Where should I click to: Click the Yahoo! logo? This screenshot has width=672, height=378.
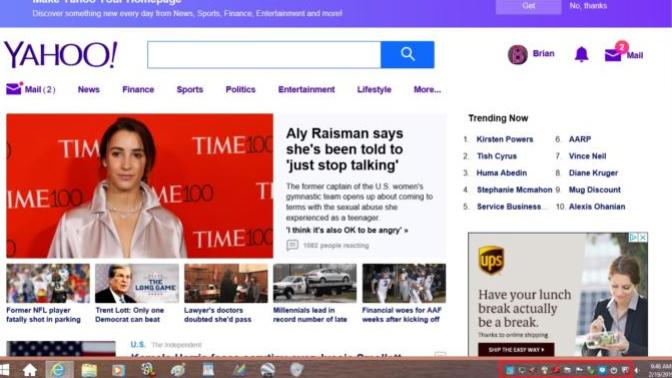[60, 55]
